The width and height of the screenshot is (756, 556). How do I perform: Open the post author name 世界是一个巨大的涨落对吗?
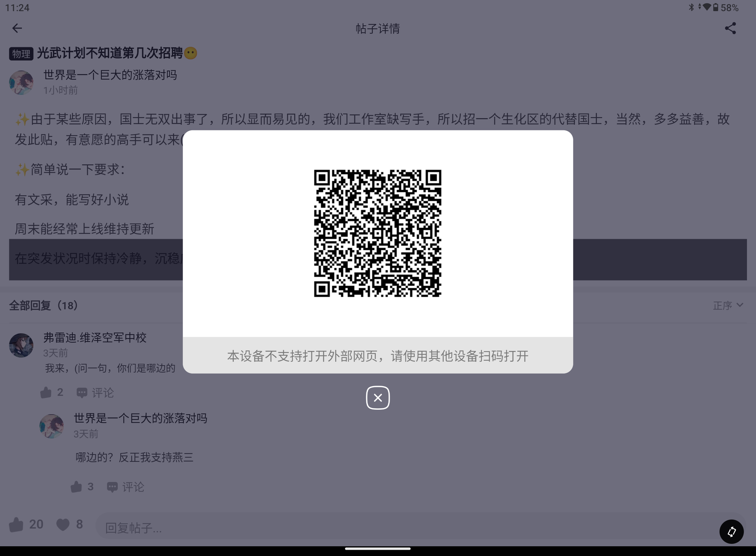(x=110, y=75)
